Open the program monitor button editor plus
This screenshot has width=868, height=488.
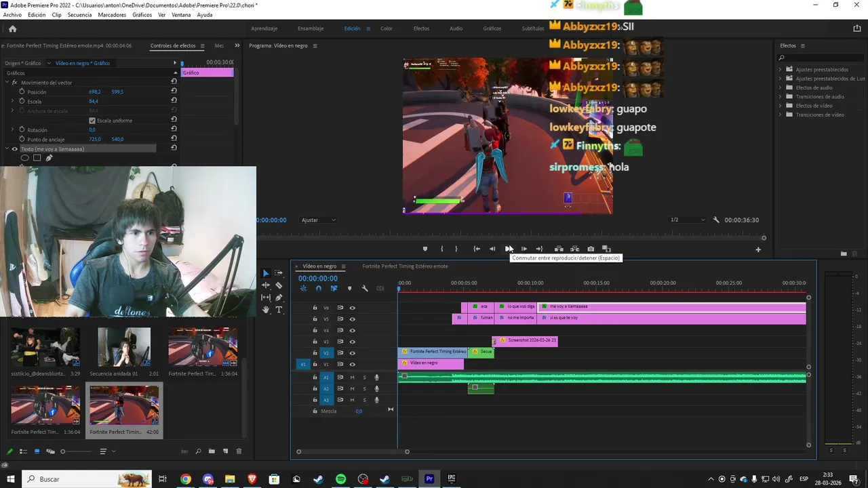coord(758,249)
